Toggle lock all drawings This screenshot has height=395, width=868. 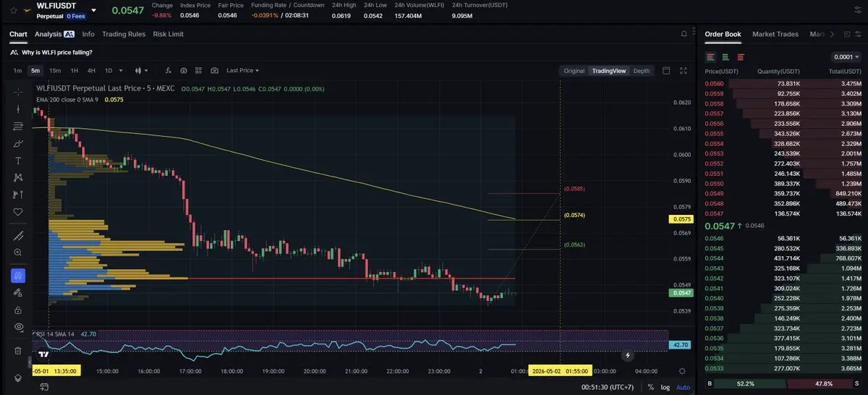18,310
